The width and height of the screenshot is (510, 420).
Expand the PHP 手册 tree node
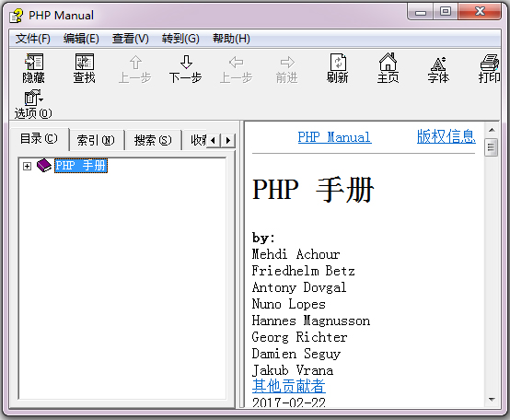click(27, 166)
